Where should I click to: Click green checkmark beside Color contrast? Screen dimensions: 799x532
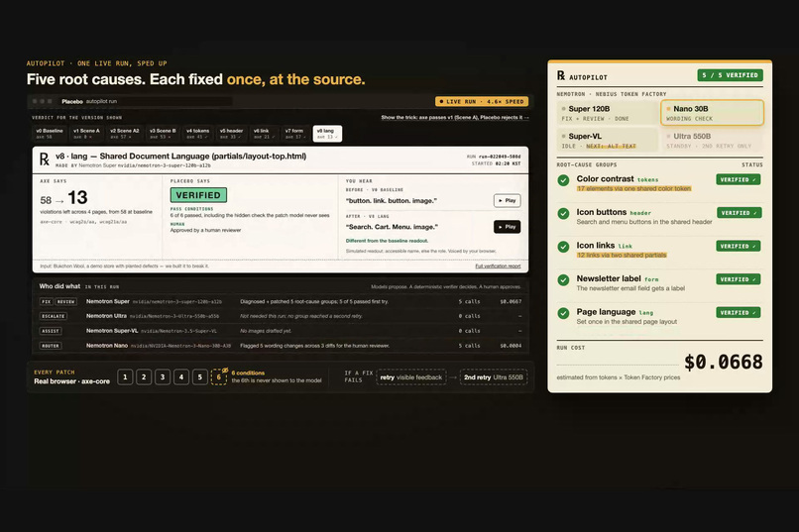click(x=563, y=180)
